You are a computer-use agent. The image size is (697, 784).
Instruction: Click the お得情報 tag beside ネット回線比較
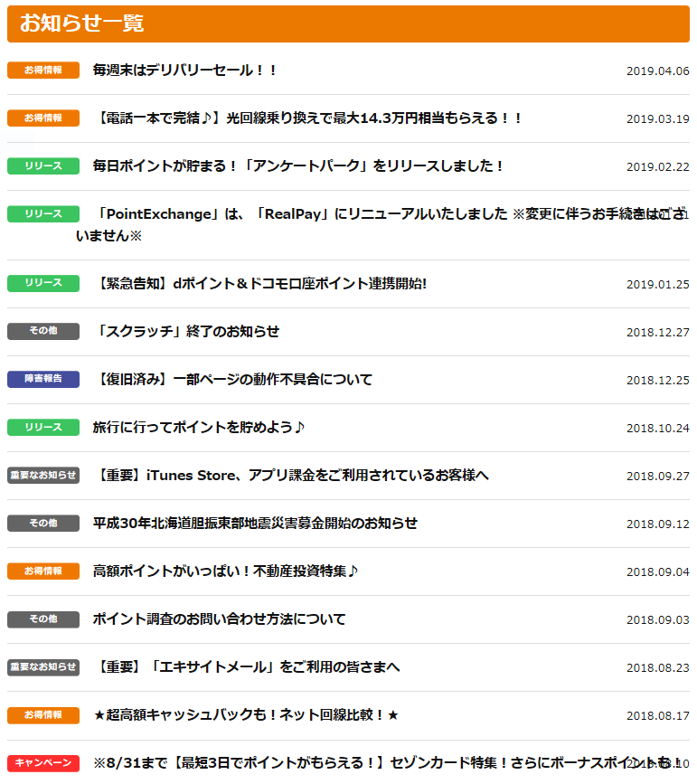[43, 715]
